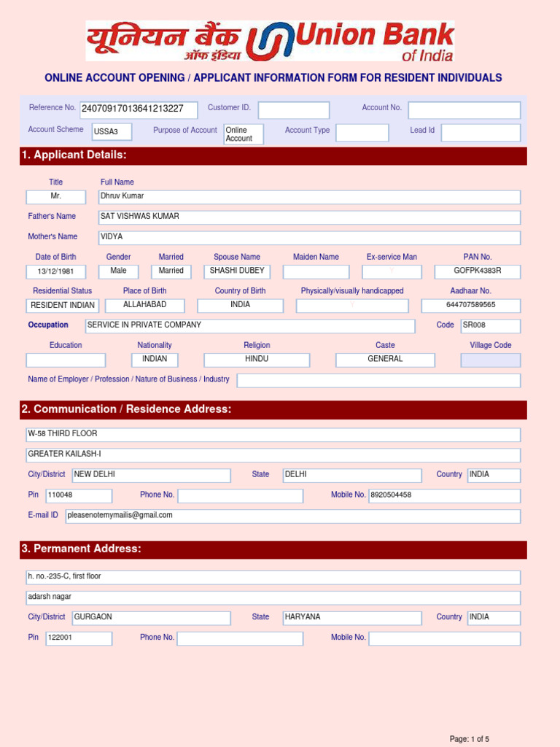The width and height of the screenshot is (560, 747).
Task: Click the Full Name field with Dhruv Kumar
Action: pos(309,197)
